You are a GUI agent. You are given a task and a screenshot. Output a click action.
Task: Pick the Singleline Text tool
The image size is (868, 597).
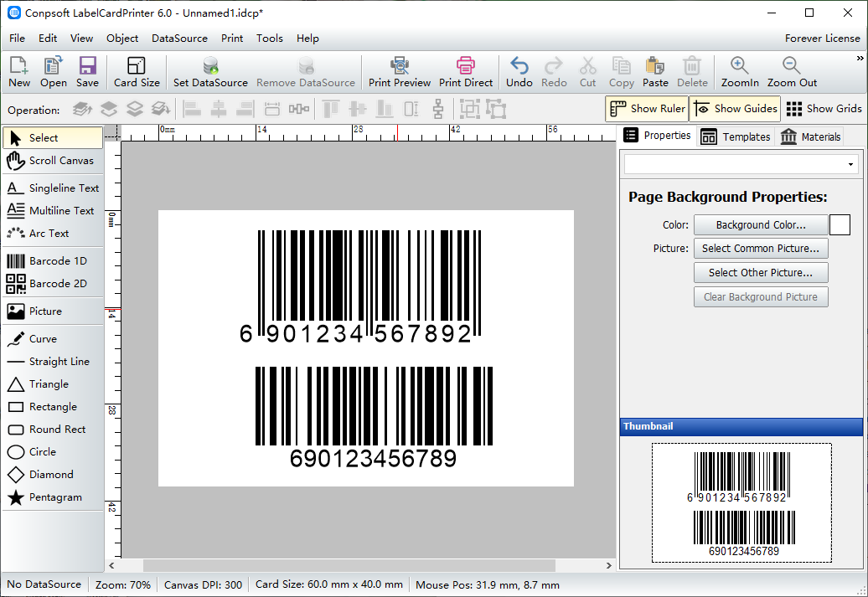53,188
